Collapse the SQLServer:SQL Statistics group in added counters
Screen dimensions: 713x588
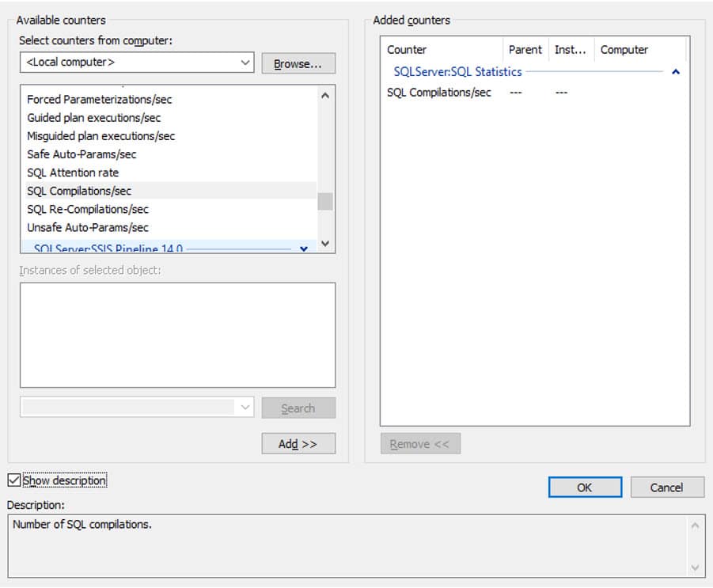tap(676, 72)
